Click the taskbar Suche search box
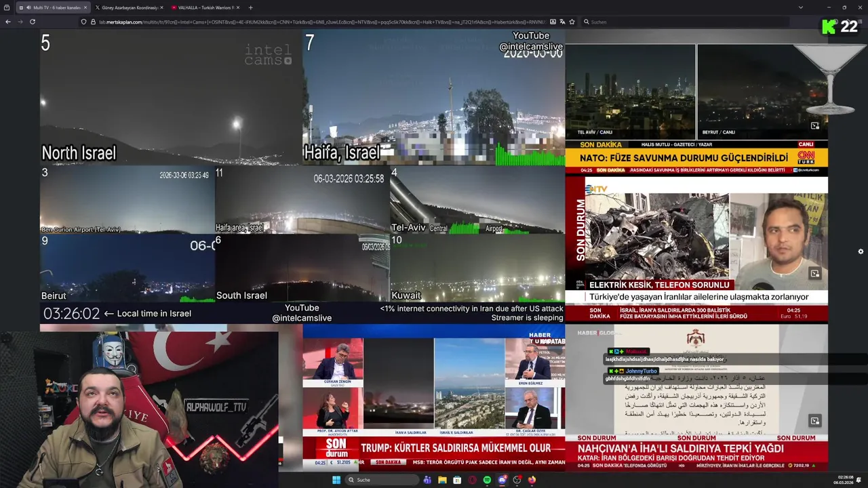868x488 pixels. (381, 480)
